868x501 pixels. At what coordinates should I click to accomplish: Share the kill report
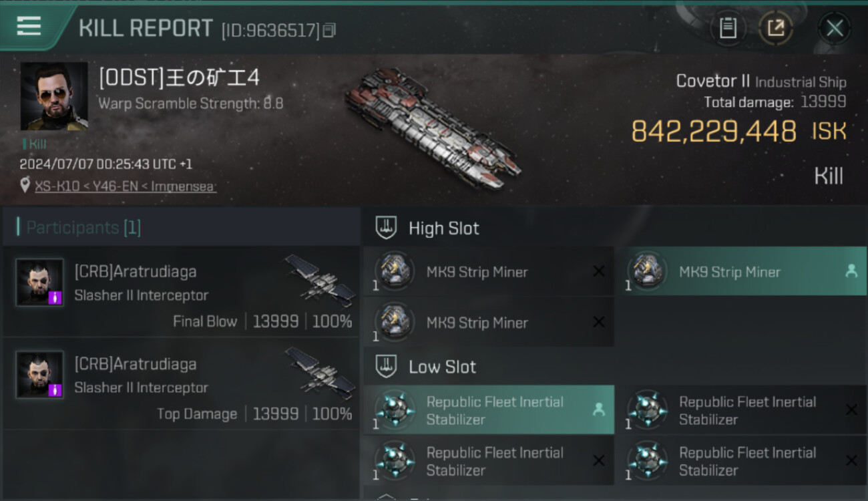tap(776, 28)
